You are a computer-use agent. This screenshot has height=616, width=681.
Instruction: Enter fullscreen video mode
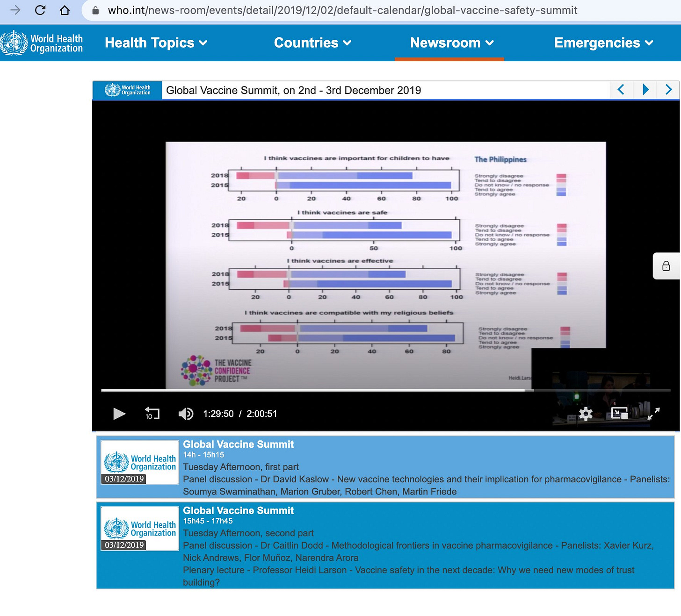(x=653, y=414)
